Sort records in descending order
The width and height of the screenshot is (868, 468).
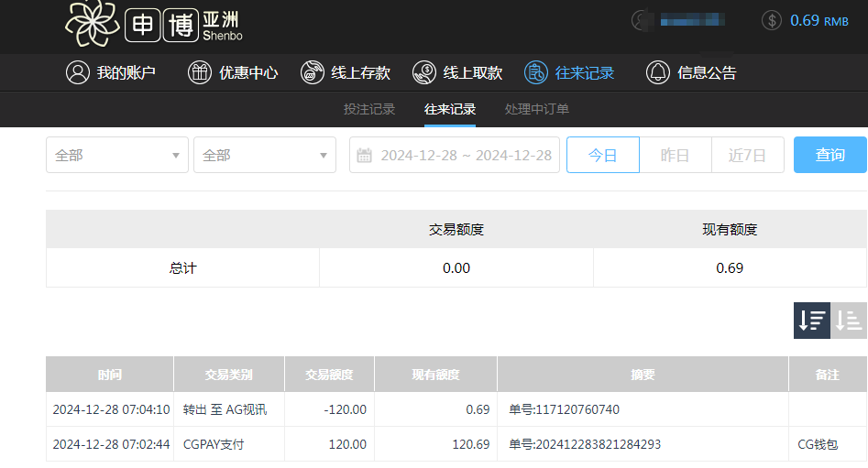811,321
